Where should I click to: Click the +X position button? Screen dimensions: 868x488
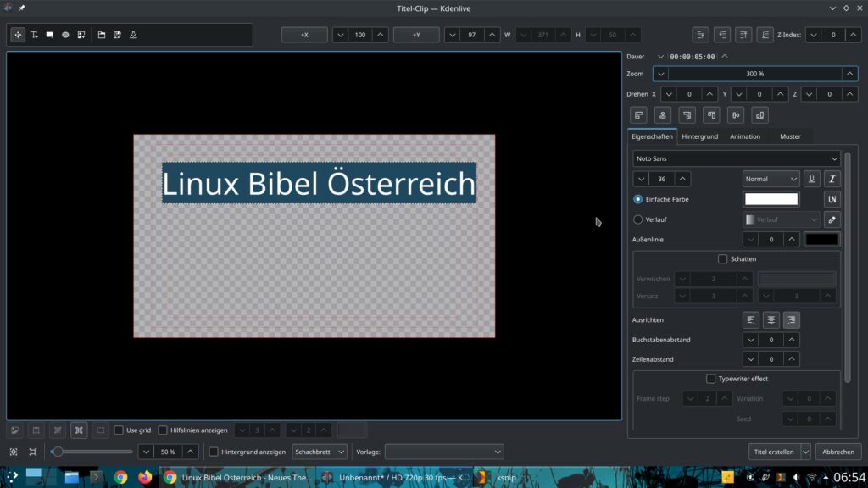coord(304,35)
